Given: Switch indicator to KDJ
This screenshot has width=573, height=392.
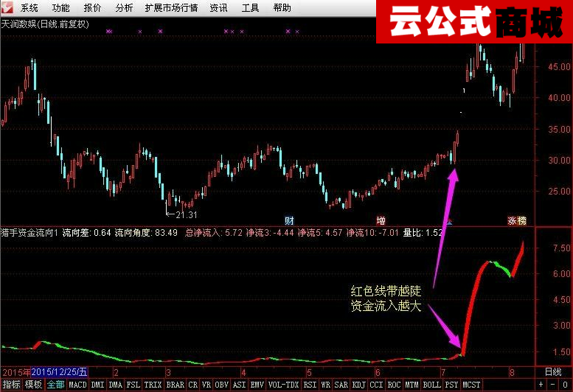Looking at the screenshot, I should tap(359, 385).
